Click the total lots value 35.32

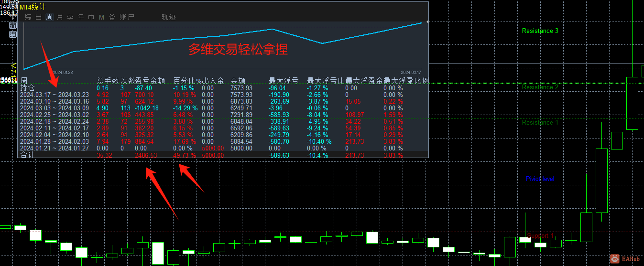pos(104,155)
